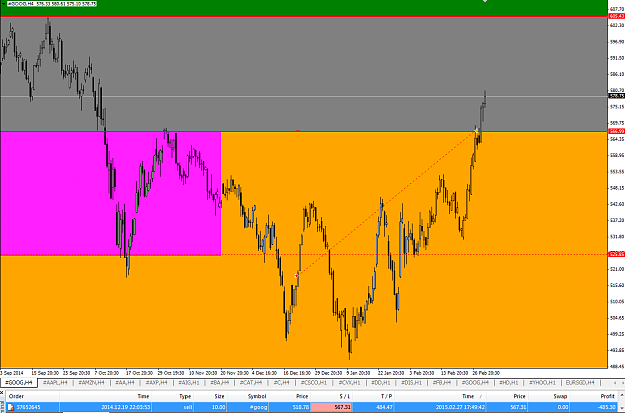625x413 pixels.
Task: Sort by the Symbol column header
Action: (257, 396)
